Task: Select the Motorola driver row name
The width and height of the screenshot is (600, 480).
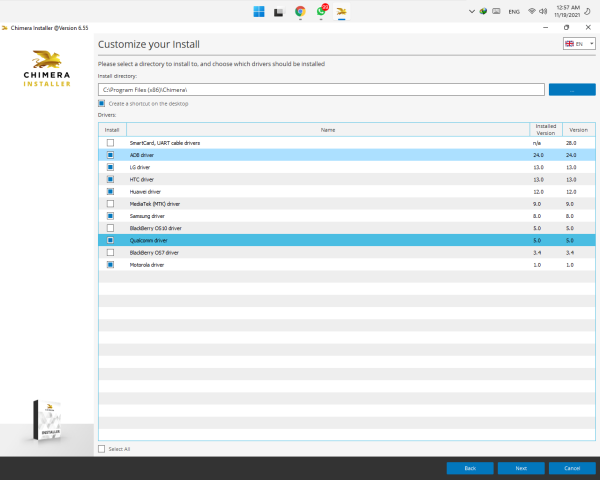Action: [147, 265]
